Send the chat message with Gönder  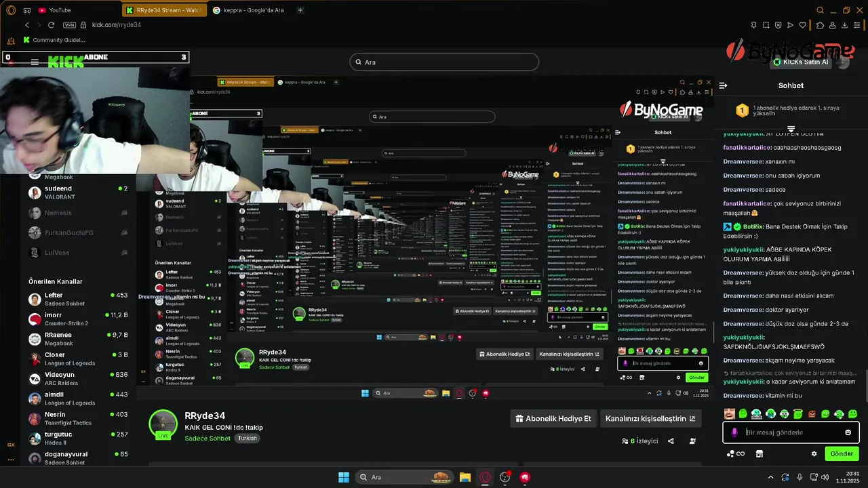[x=842, y=453]
